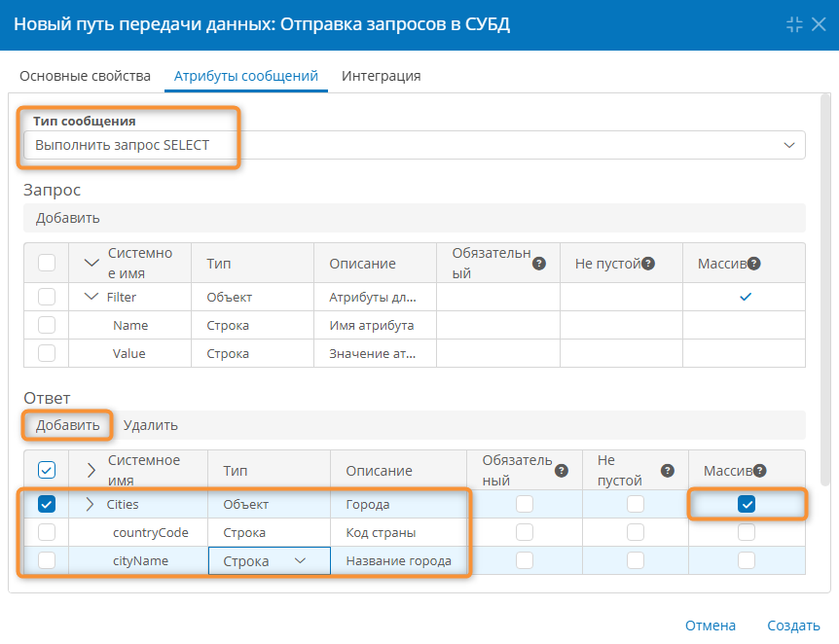Image resolution: width=839 pixels, height=644 pixels.
Task: Check the Name row checkbox
Action: point(47,325)
